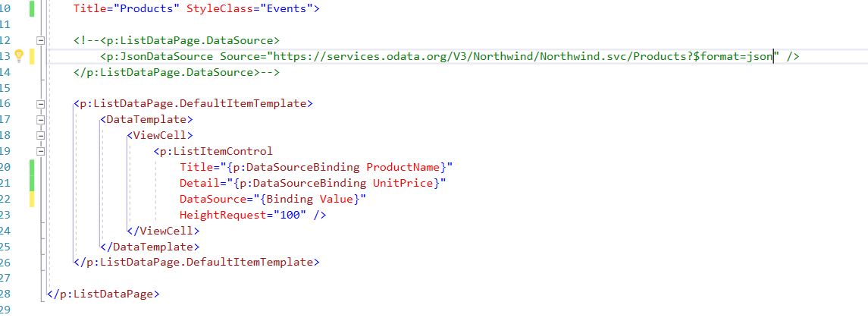Click the closing </p:ListDataPage> tag
This screenshot has width=868, height=318.
coord(104,294)
